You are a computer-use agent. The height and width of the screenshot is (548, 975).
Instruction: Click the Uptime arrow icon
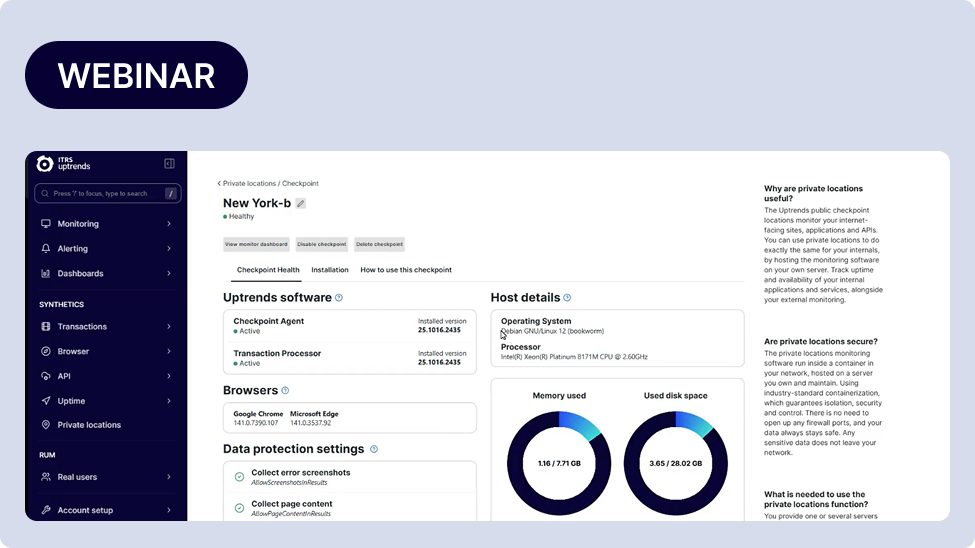[45, 401]
